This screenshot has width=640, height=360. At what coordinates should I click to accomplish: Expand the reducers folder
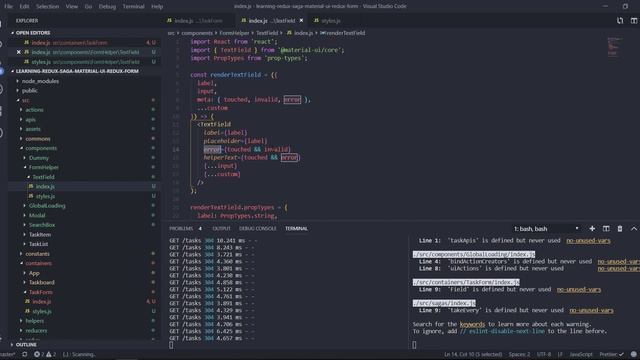pyautogui.click(x=36, y=331)
